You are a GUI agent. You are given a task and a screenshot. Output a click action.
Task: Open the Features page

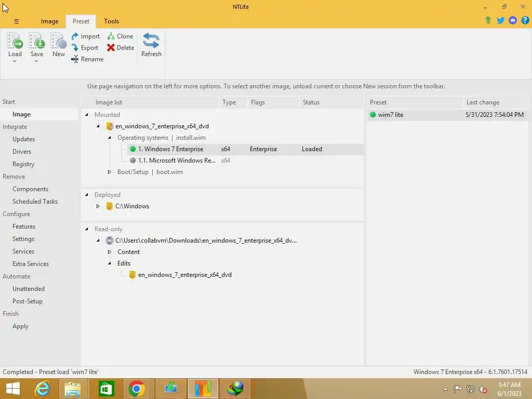click(24, 227)
